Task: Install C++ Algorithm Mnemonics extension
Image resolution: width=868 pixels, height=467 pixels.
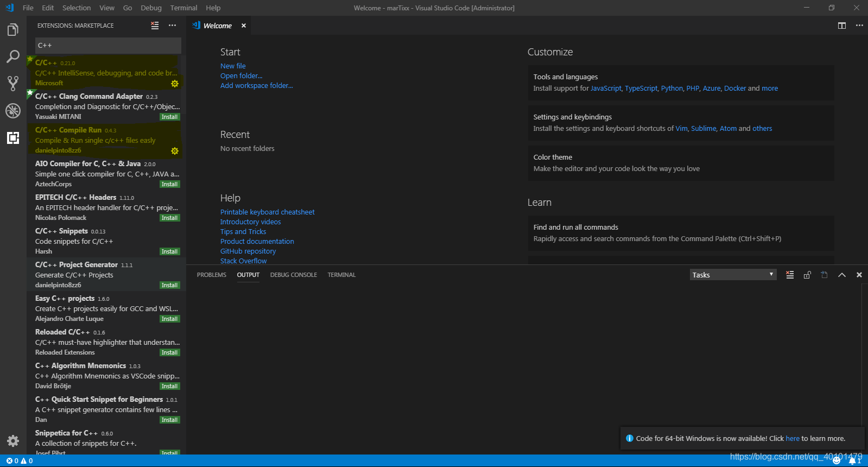Action: pyautogui.click(x=169, y=386)
